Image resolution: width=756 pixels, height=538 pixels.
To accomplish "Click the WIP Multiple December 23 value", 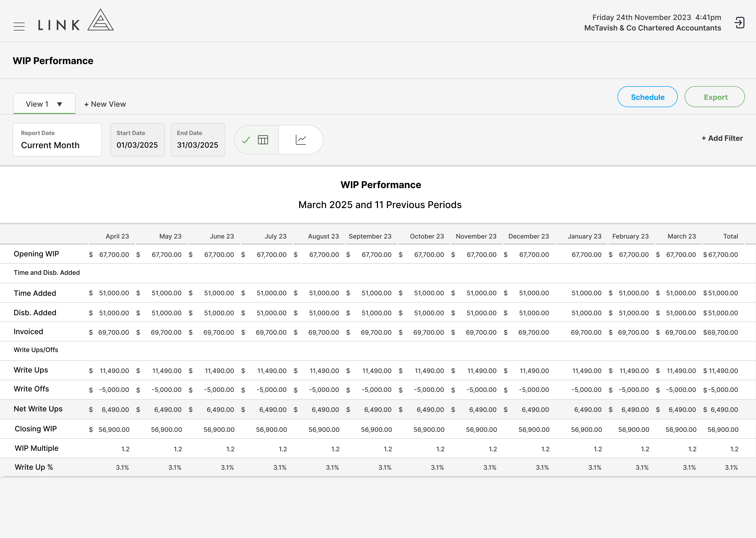I will point(545,449).
